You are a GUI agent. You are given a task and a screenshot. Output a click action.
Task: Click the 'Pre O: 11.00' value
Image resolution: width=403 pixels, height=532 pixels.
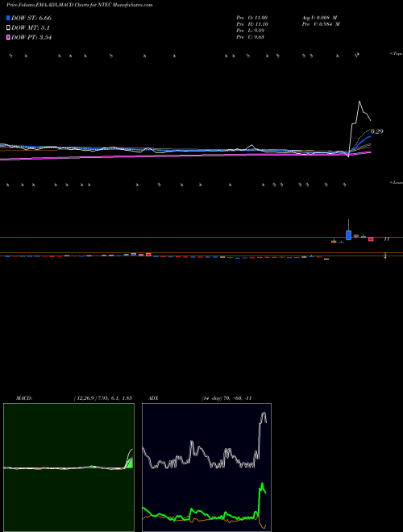click(x=252, y=18)
